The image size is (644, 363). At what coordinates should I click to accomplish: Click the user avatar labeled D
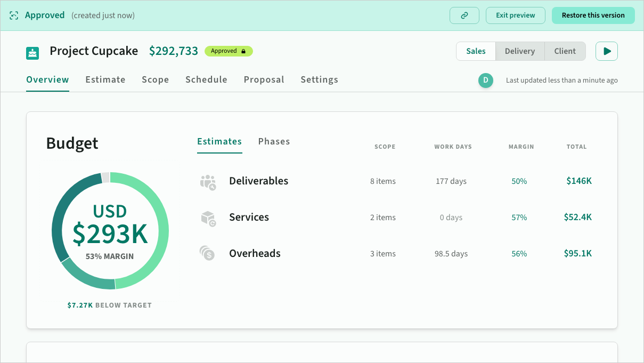tap(485, 80)
